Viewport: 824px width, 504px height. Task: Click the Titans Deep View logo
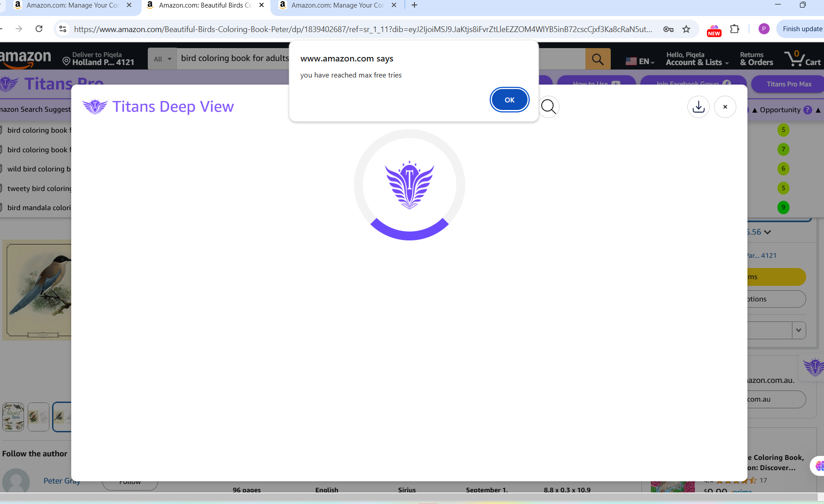95,107
